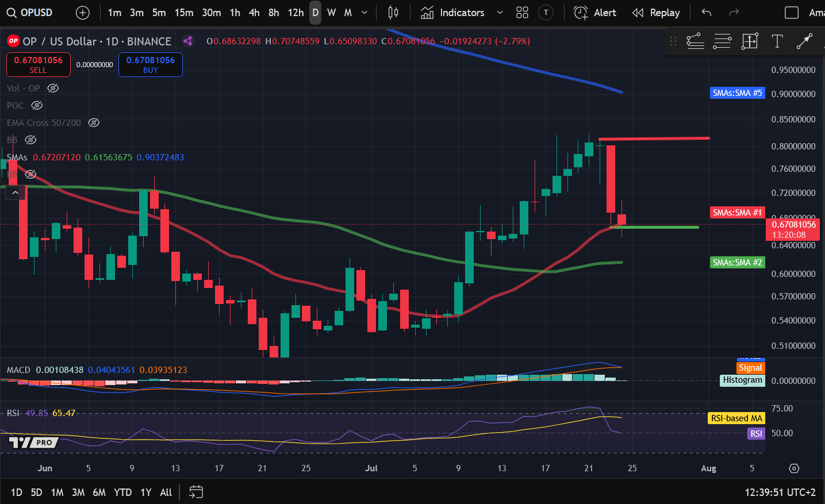Image resolution: width=825 pixels, height=504 pixels.
Task: Click the SMAs:SMA #2 green label
Action: click(738, 262)
